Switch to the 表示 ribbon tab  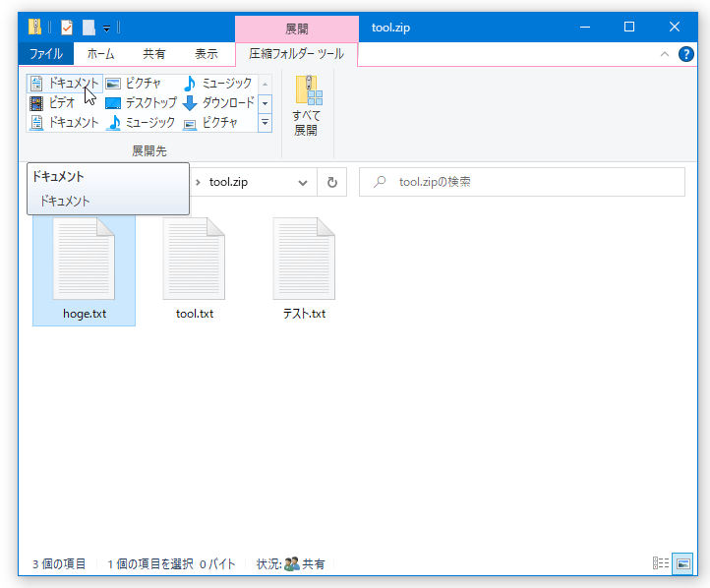207,54
